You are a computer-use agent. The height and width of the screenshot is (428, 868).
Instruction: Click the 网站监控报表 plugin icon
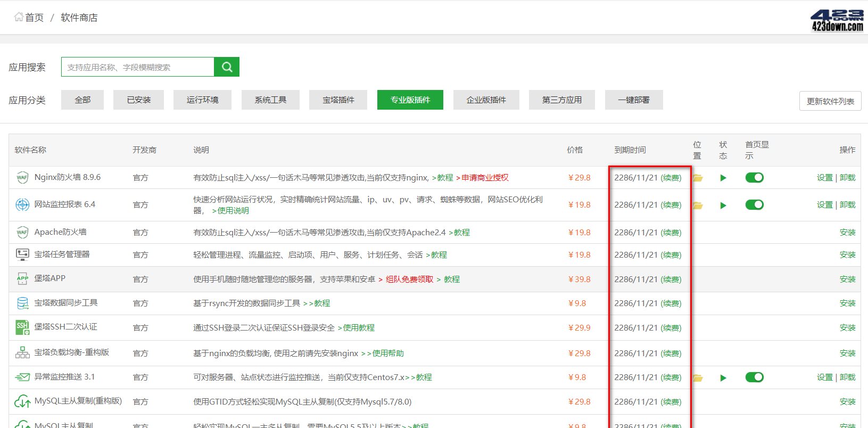tap(22, 204)
